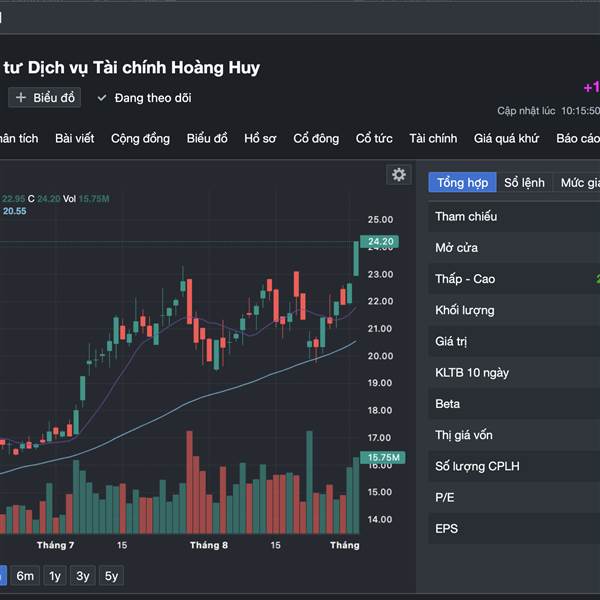
Task: Open the Tài chính tab
Action: (433, 138)
